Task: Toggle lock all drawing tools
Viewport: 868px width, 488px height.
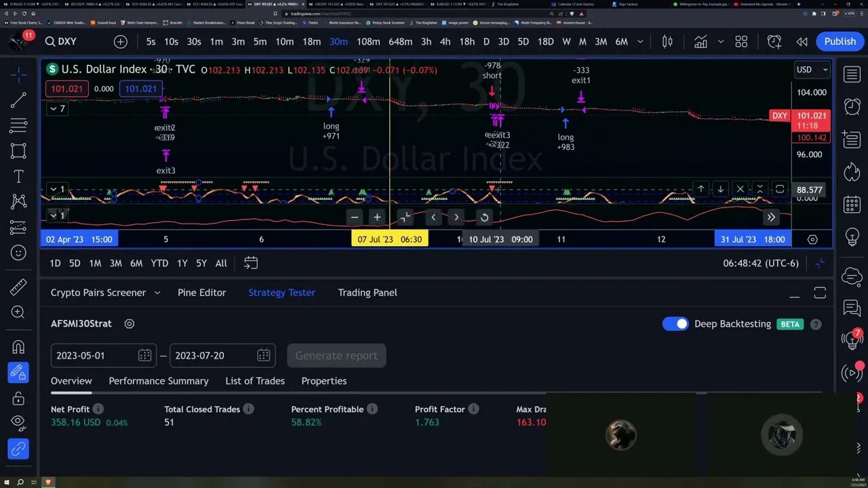Action: [18, 398]
